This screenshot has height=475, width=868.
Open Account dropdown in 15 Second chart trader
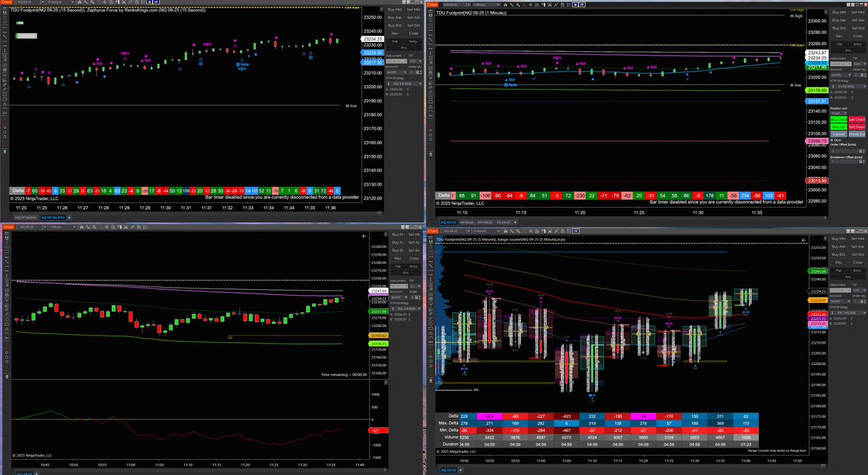[396, 72]
